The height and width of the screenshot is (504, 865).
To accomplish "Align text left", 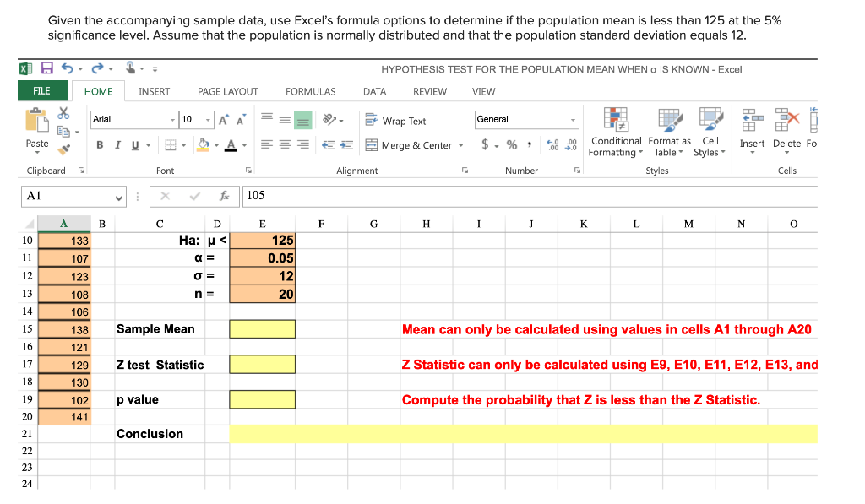I will coord(267,144).
